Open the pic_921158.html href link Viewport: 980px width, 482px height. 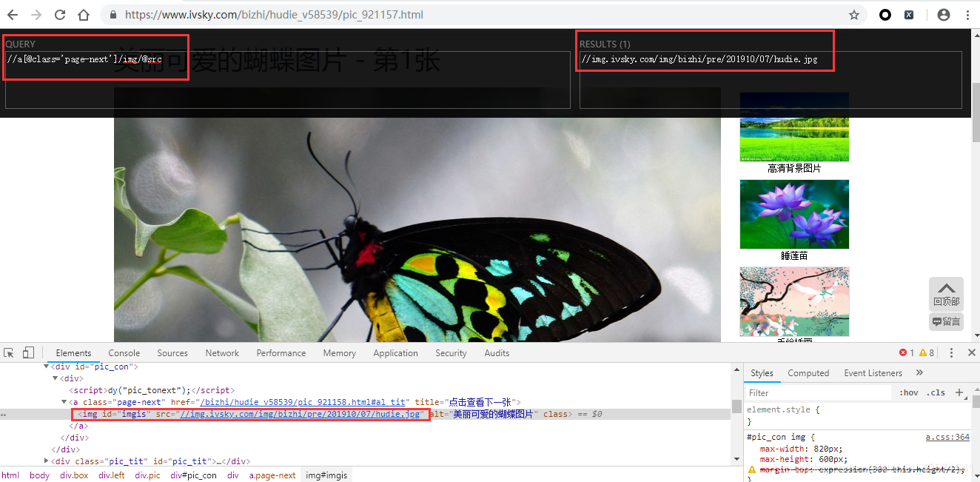coord(303,402)
